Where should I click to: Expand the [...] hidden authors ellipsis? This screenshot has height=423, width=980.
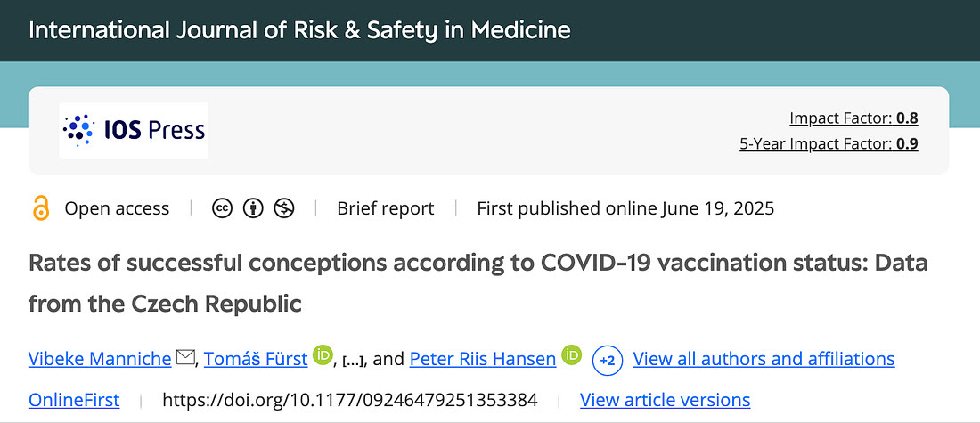coord(354,361)
